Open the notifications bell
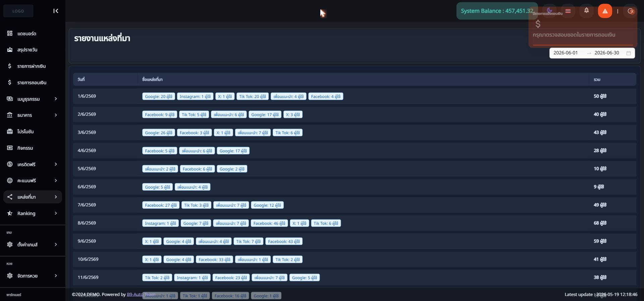The height and width of the screenshot is (301, 644). 586,10
